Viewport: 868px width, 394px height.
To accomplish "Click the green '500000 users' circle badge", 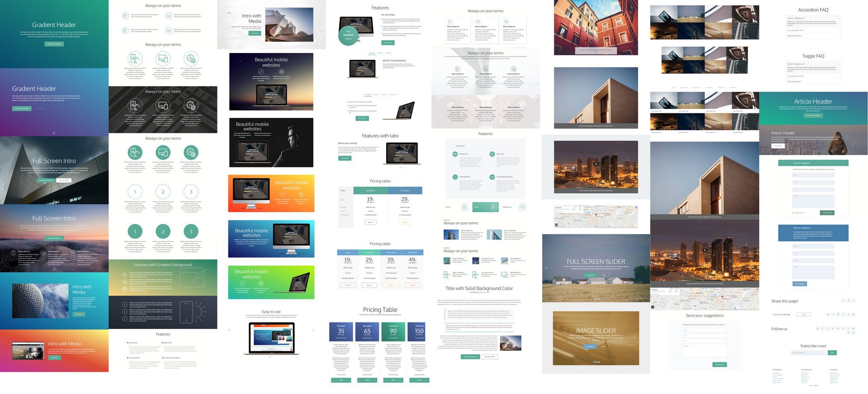I will (x=348, y=35).
